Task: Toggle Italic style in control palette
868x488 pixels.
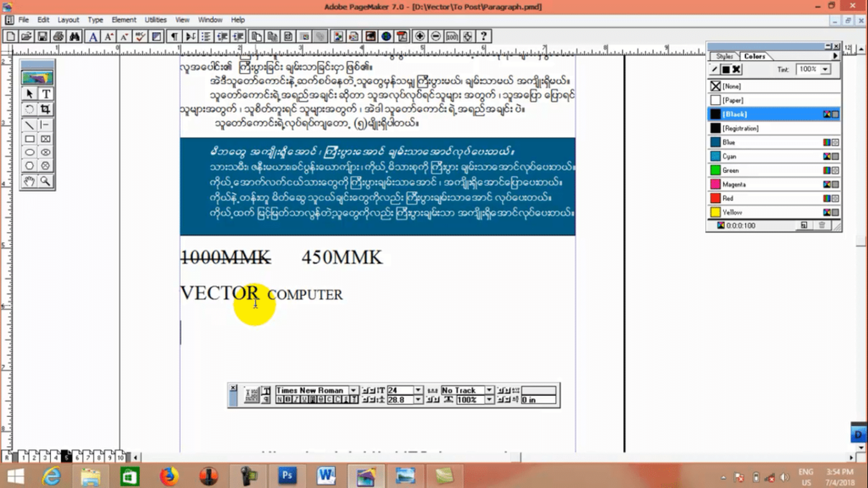Action: (296, 400)
